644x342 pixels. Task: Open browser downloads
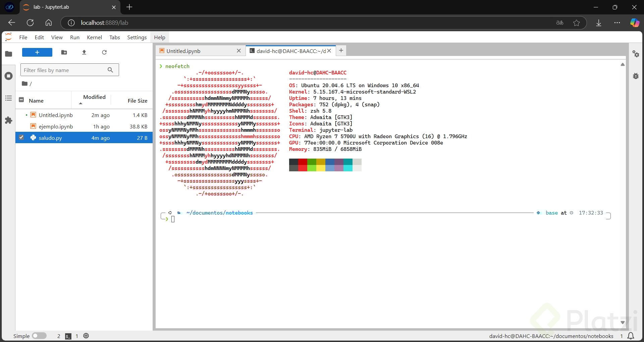click(599, 23)
